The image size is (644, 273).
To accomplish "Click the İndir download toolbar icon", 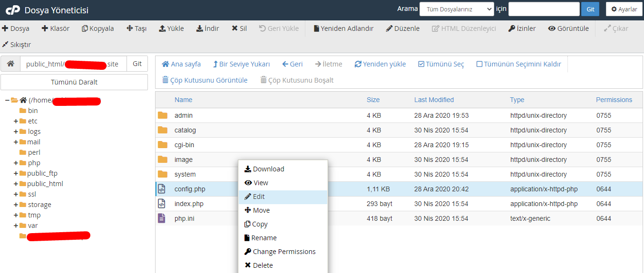I will 199,28.
